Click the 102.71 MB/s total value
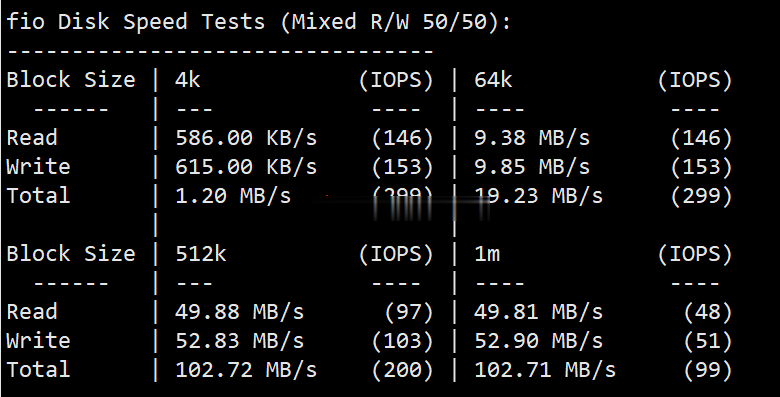The image size is (780, 397). point(545,370)
